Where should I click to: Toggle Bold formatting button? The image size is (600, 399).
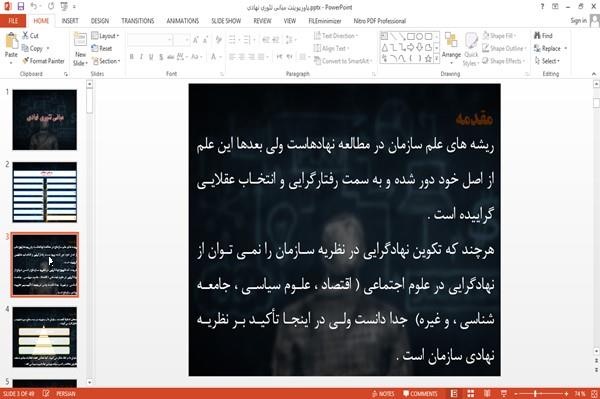point(131,57)
